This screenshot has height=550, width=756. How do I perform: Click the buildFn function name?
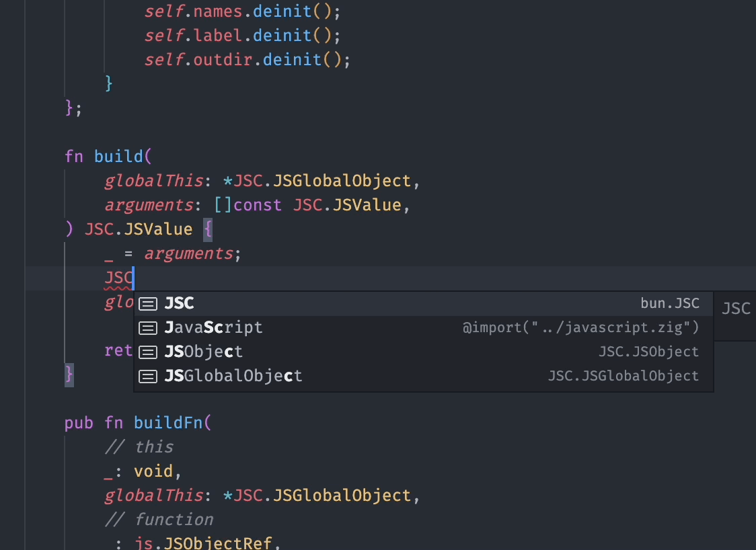pyautogui.click(x=168, y=423)
